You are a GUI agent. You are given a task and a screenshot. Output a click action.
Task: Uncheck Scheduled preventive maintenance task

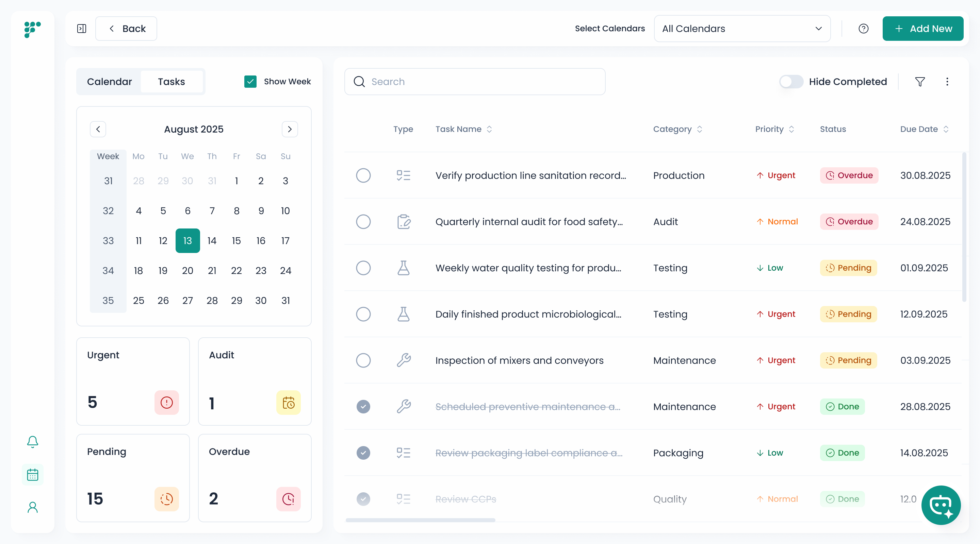[x=363, y=406]
